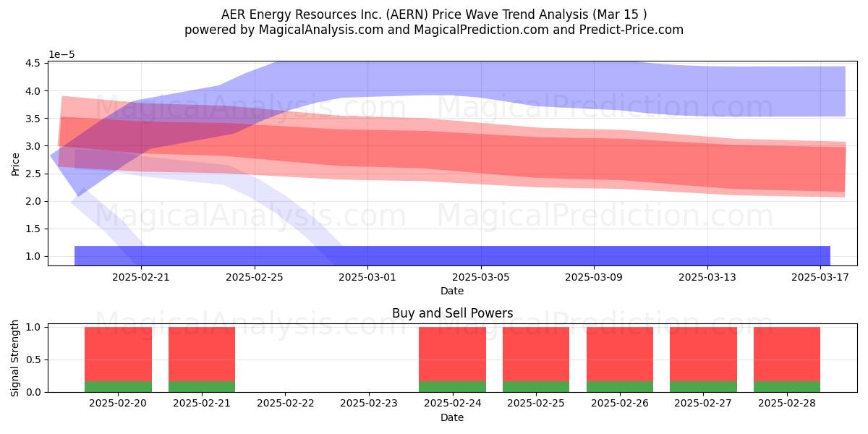Click the 1.5 price axis tick
This screenshot has height=434, width=868.
pyautogui.click(x=34, y=229)
